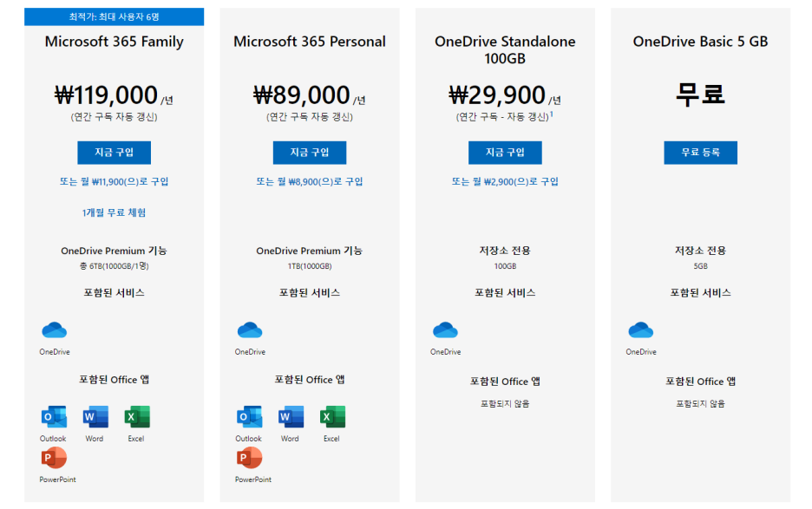Start the 1개월 무료 체험 link
This screenshot has height=509, width=812.
(x=114, y=212)
